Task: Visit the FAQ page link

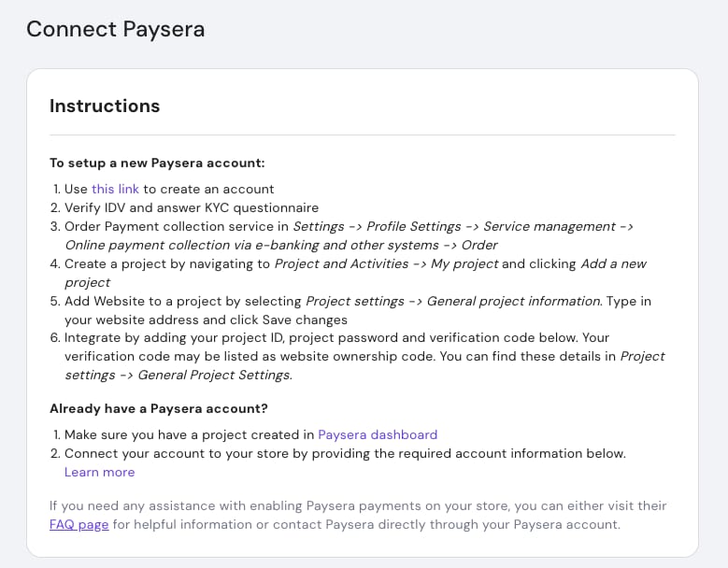Action: [x=79, y=524]
